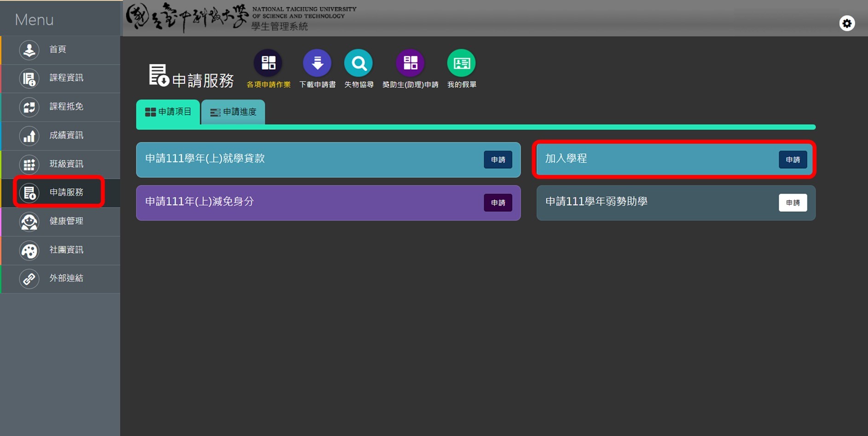Select 成績資訊 menu item label
The image size is (868, 436).
click(x=66, y=135)
